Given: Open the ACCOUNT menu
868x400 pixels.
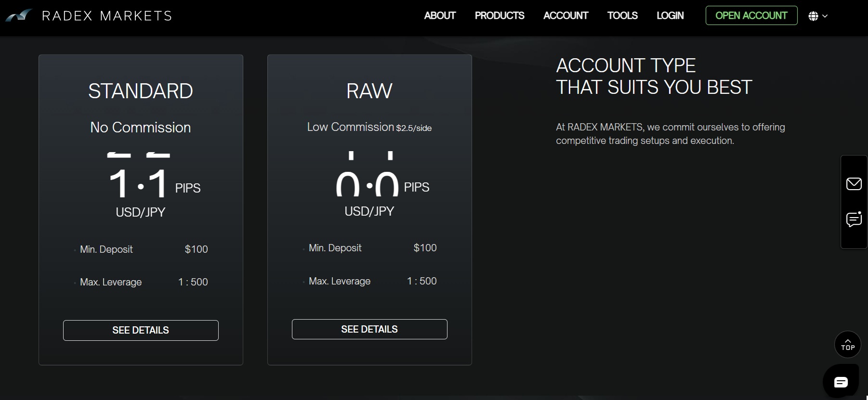Looking at the screenshot, I should point(566,15).
